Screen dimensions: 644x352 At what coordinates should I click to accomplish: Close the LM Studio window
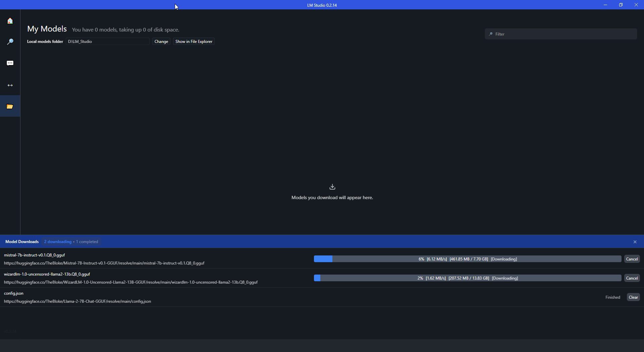636,5
